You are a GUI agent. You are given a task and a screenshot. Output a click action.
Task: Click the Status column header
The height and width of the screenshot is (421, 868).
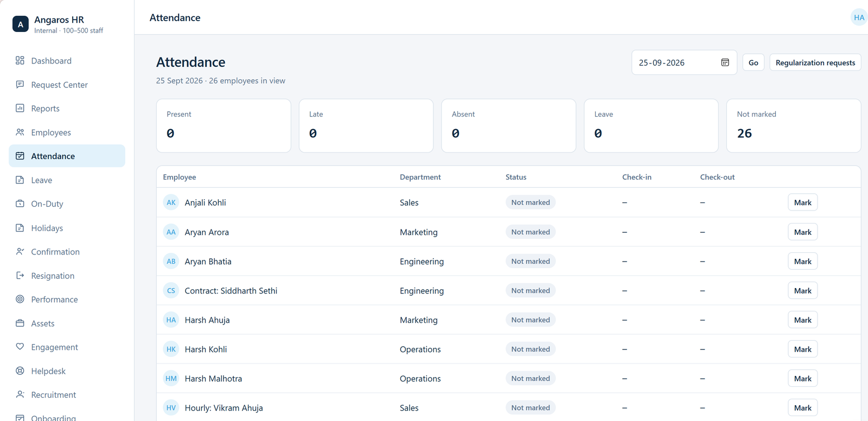point(516,177)
